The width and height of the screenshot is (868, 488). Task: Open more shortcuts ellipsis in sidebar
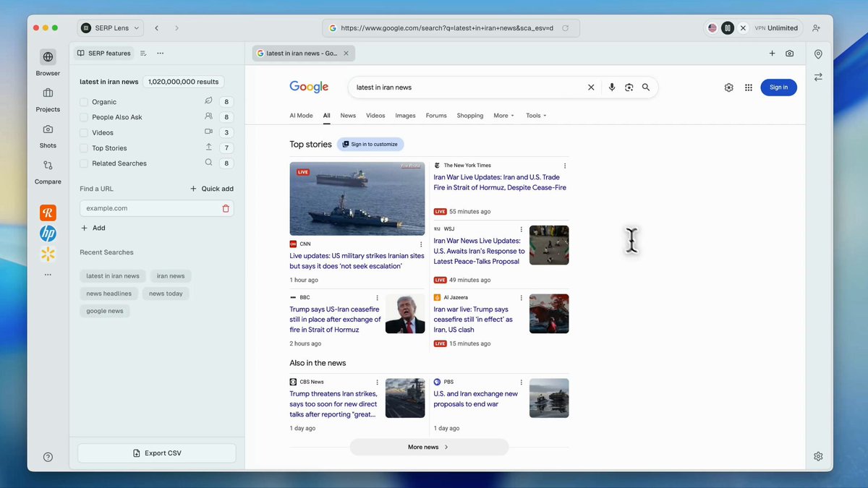click(48, 275)
